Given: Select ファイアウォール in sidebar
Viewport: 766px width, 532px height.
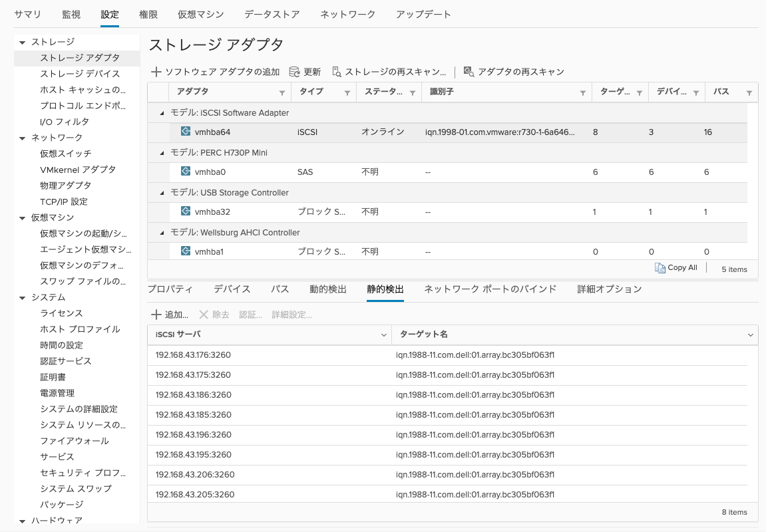Looking at the screenshot, I should tap(75, 441).
